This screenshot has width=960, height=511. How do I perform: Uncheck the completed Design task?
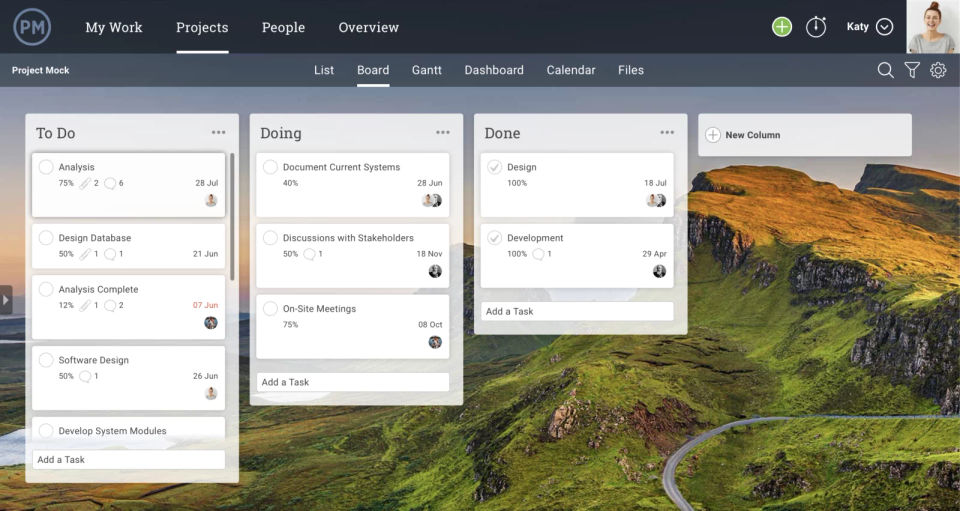pos(495,166)
